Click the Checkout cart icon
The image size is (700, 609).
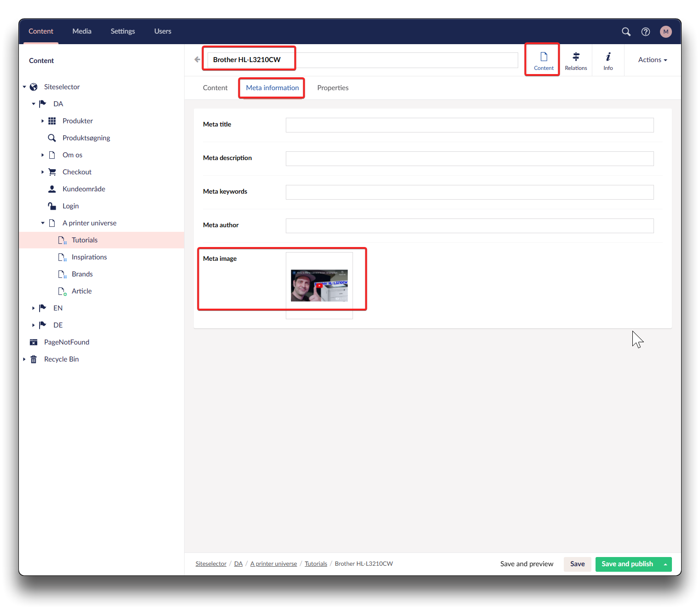52,172
